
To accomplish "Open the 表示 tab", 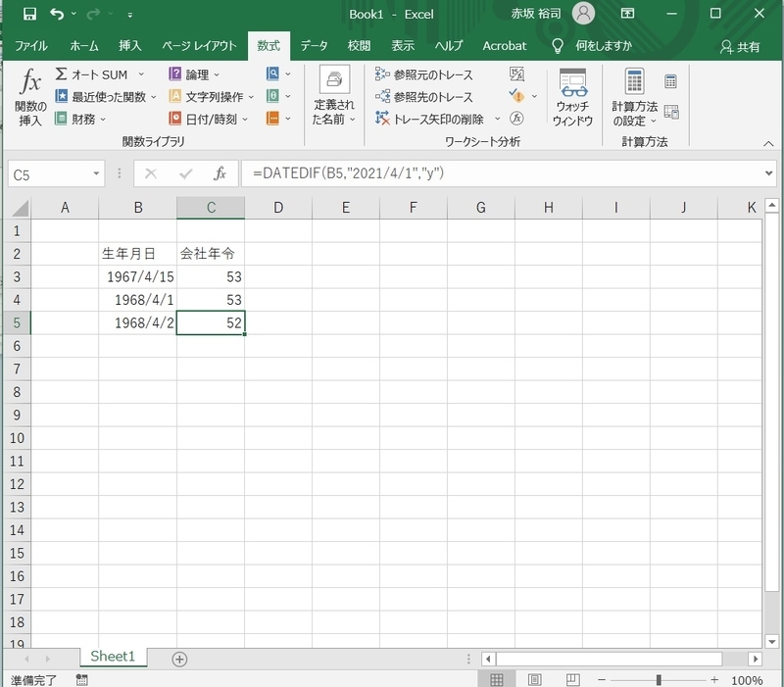I will 403,46.
